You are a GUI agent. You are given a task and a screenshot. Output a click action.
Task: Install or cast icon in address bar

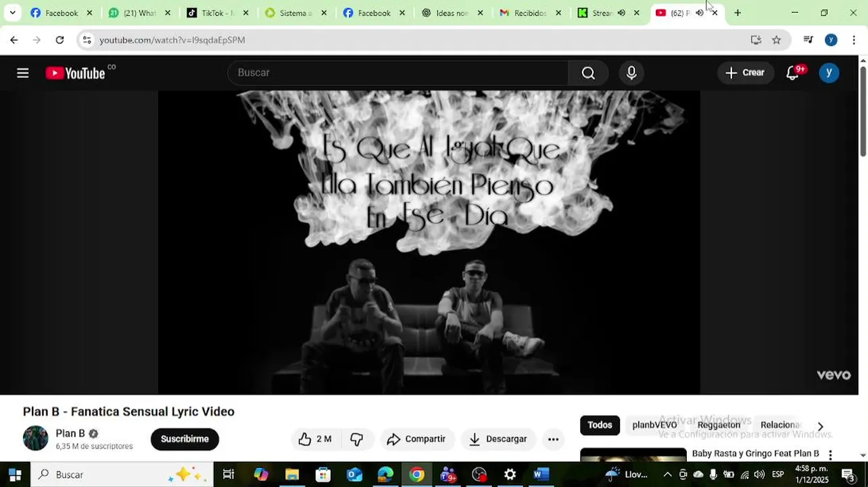(x=756, y=40)
